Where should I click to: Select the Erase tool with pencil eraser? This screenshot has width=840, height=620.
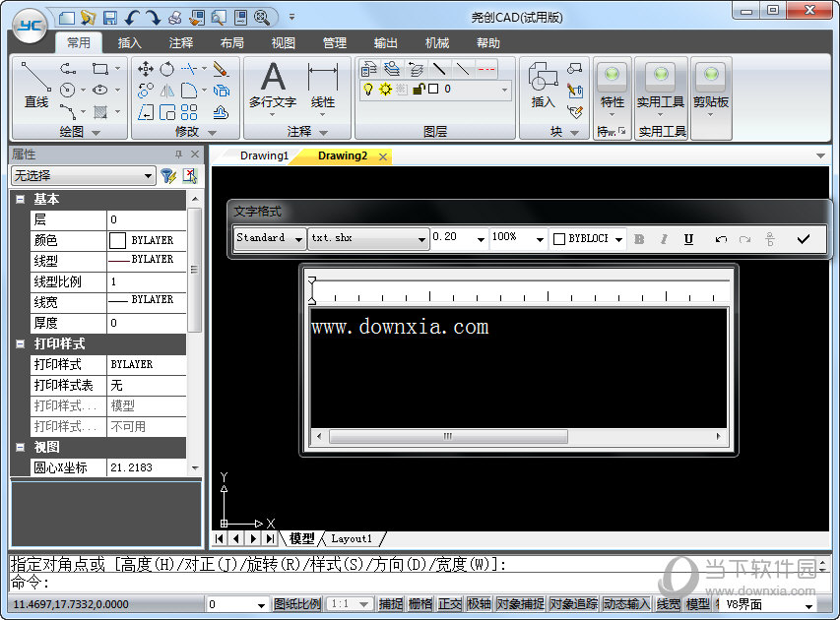point(221,69)
